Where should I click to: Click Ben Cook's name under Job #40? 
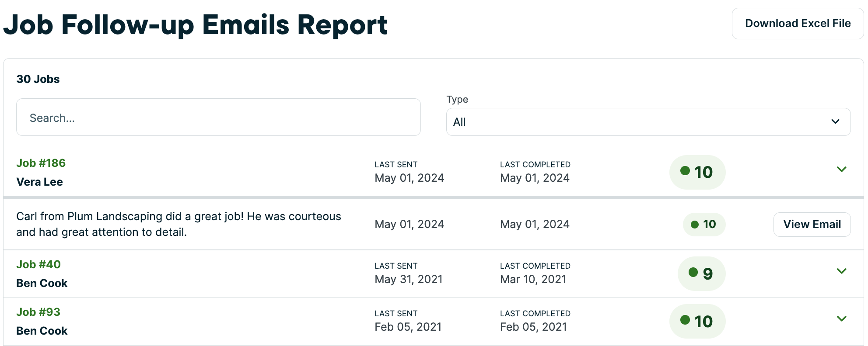point(42,283)
